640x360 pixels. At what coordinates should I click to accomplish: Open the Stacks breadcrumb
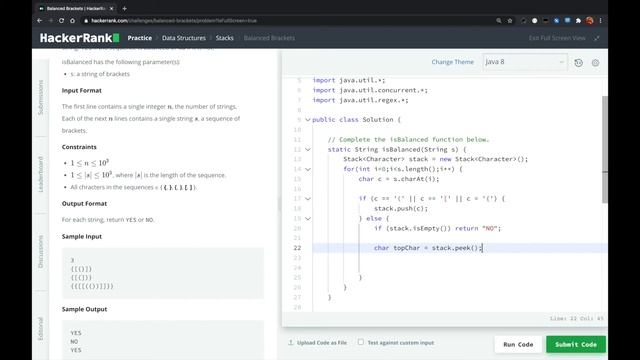[224, 38]
